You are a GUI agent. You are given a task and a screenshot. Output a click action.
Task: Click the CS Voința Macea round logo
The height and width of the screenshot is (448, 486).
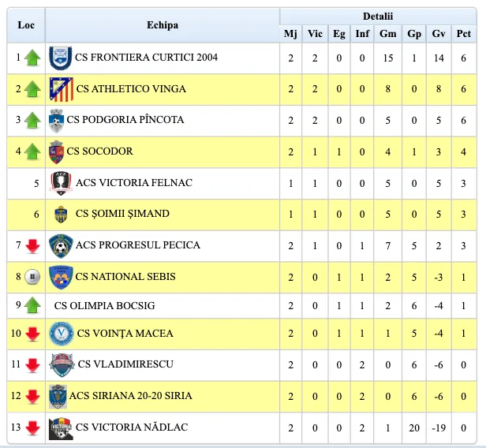[62, 334]
